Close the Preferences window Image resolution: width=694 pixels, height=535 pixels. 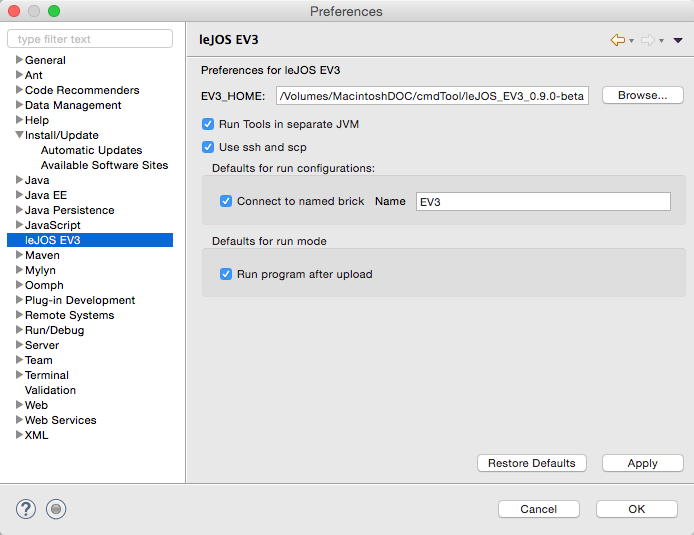[14, 11]
